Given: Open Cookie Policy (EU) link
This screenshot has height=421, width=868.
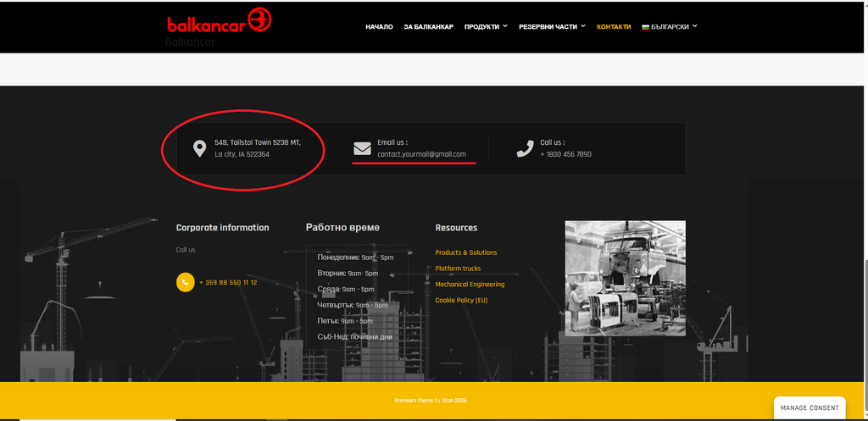Looking at the screenshot, I should (461, 300).
